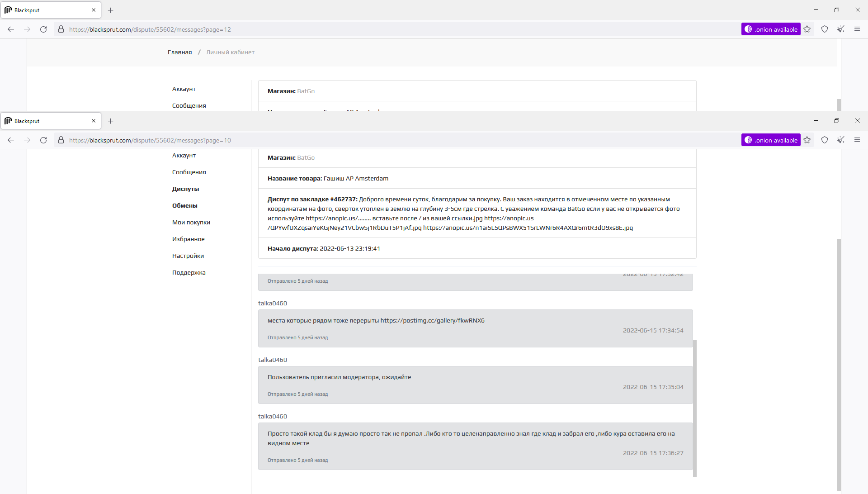Minimize the background browser window
868x494 pixels.
point(816,10)
